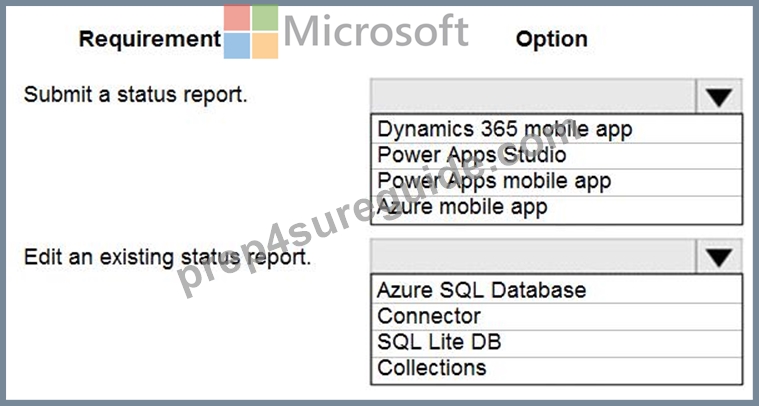Click the Microsoft wordmark text
The height and width of the screenshot is (406, 759).
[376, 30]
